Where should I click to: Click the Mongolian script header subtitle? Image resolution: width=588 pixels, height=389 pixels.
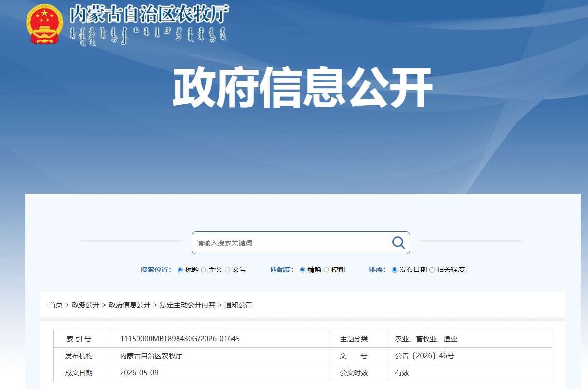click(x=148, y=36)
